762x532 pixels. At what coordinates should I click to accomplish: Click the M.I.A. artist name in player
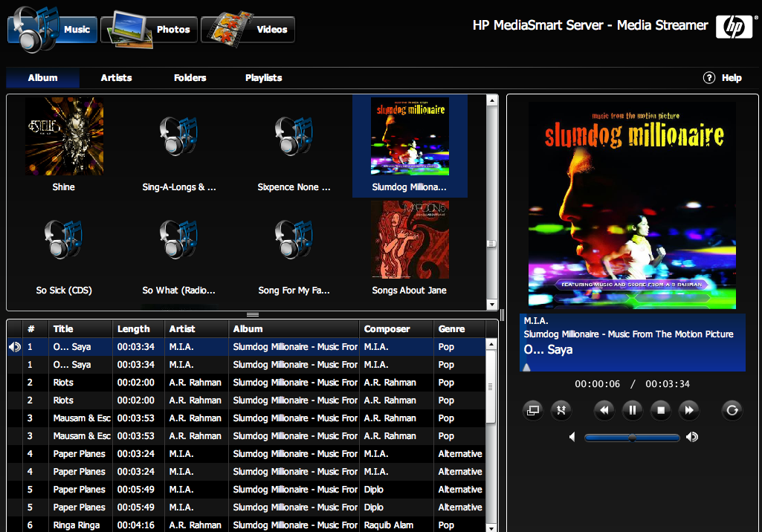tap(536, 321)
